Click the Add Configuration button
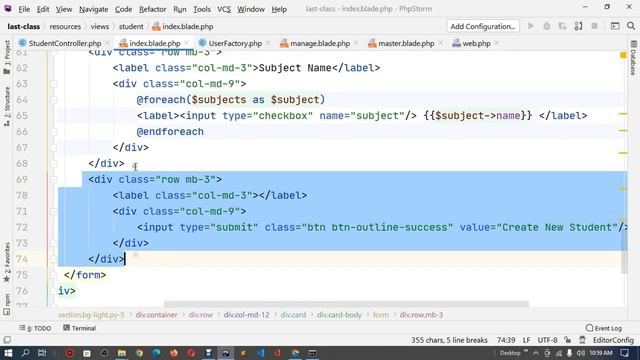Image resolution: width=640 pixels, height=360 pixels. click(x=482, y=26)
